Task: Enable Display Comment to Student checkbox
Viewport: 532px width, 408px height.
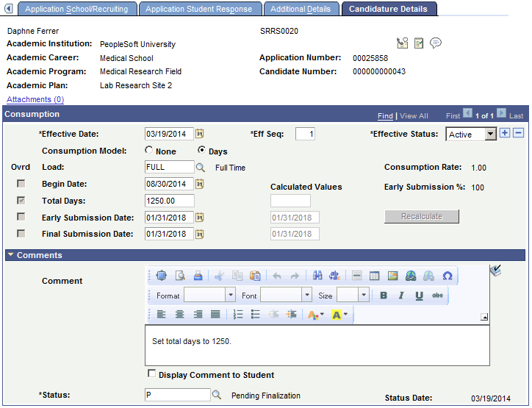Action: [151, 373]
